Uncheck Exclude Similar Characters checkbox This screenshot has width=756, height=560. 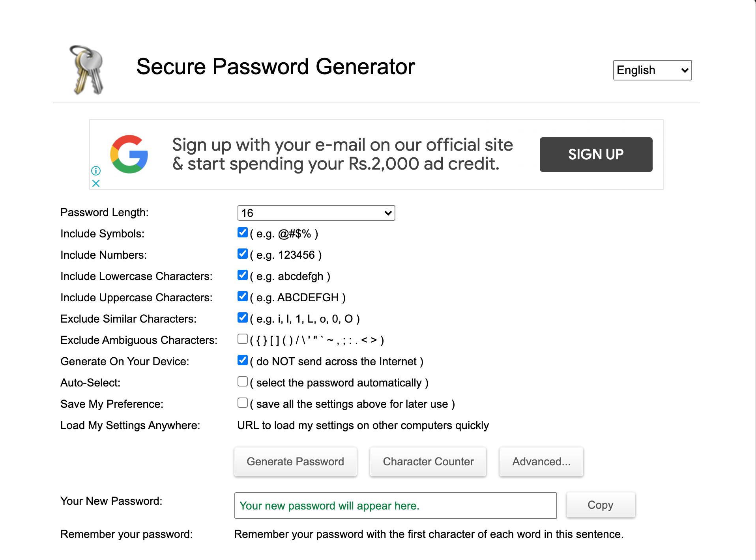coord(243,318)
